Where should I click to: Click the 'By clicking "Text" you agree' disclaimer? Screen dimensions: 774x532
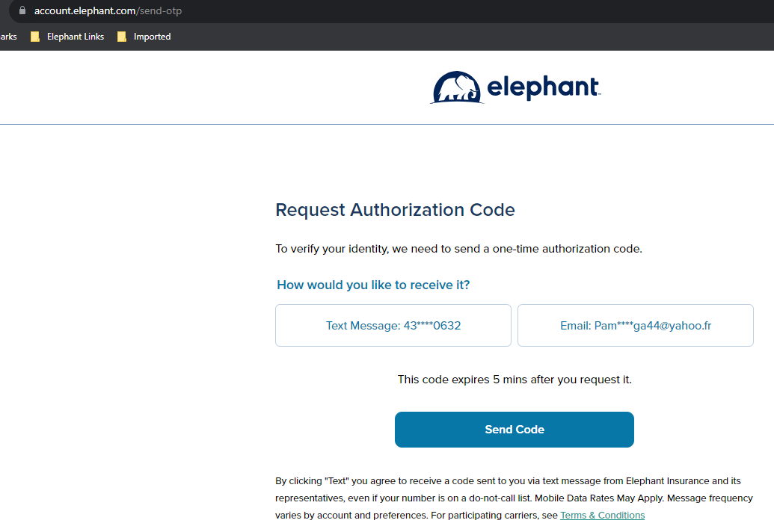514,498
